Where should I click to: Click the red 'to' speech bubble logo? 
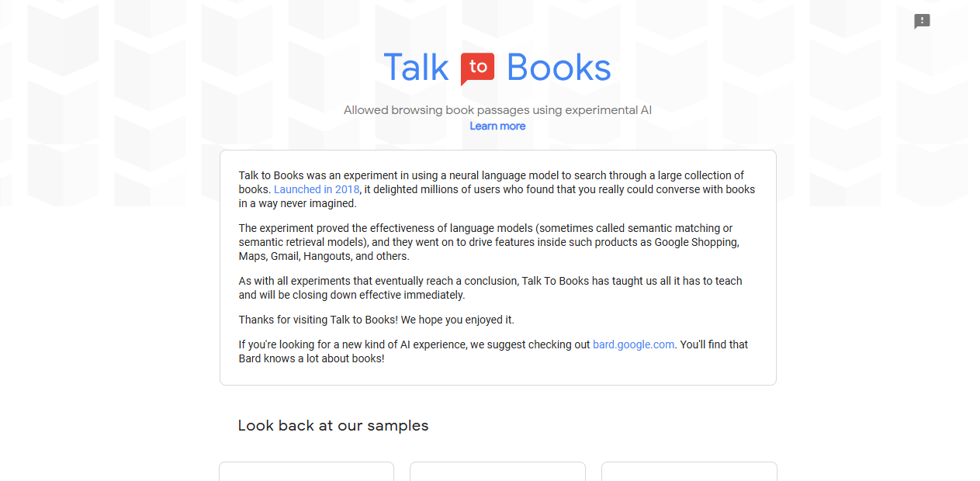pyautogui.click(x=477, y=68)
